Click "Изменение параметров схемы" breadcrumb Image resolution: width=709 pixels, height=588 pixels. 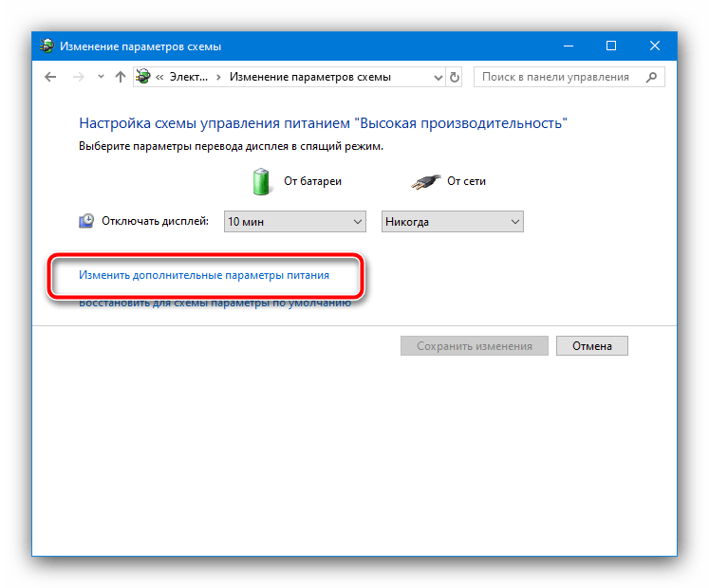(x=309, y=77)
